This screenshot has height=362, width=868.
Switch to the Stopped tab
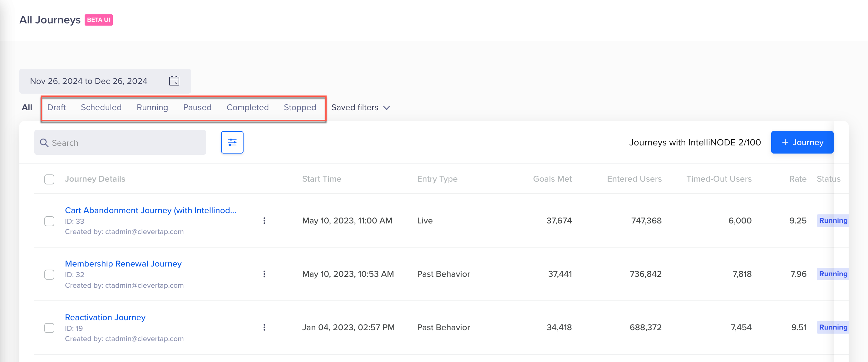[300, 107]
